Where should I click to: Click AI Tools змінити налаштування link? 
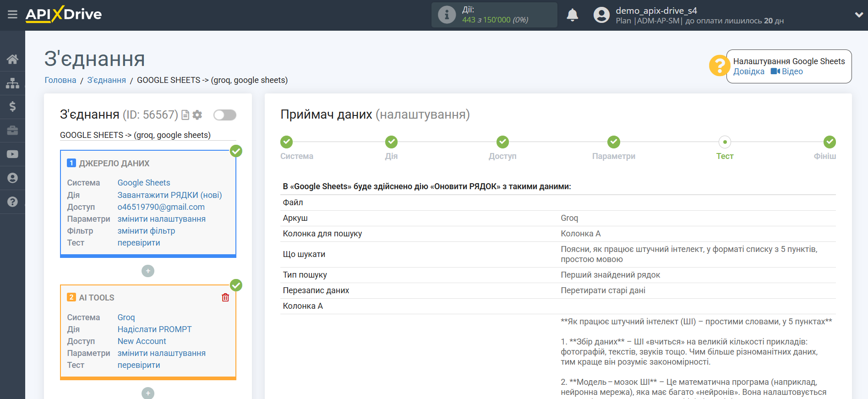point(161,353)
